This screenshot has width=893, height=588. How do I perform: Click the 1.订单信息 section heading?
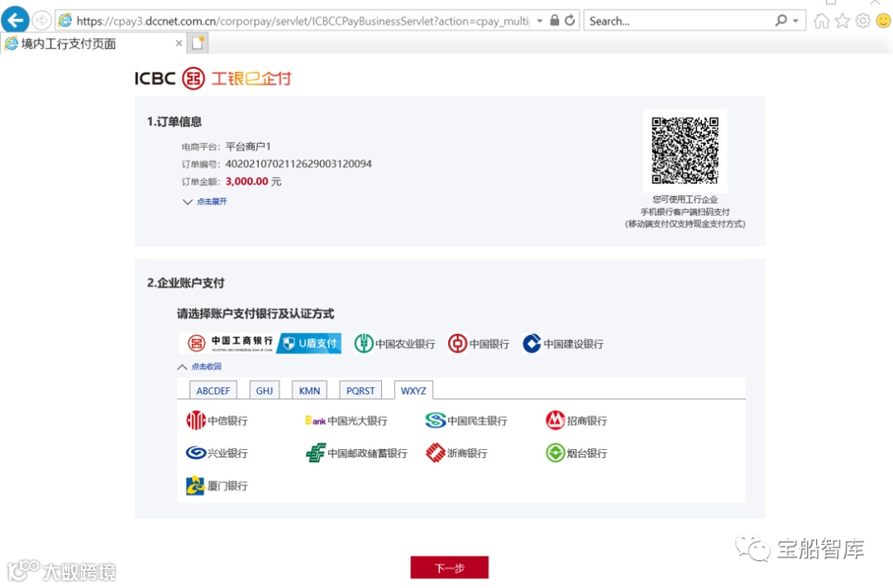[174, 122]
